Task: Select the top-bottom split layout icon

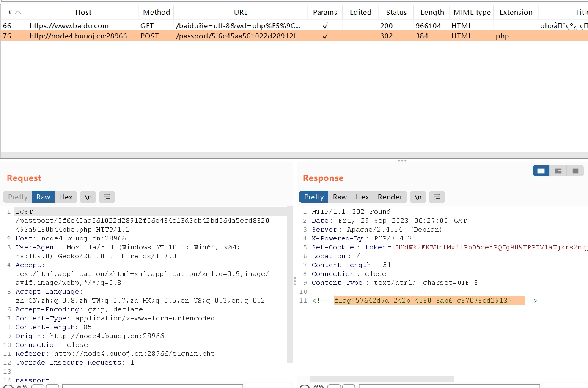Action: [558, 171]
